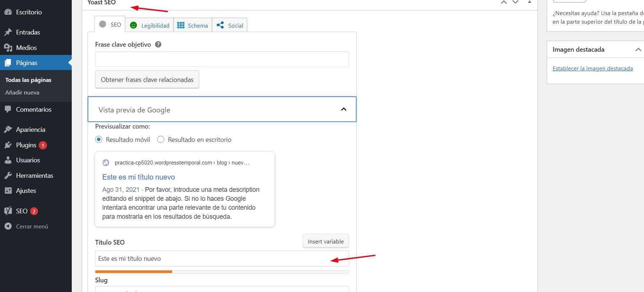Switch to the Social tab
644x292 pixels.
pyautogui.click(x=230, y=25)
